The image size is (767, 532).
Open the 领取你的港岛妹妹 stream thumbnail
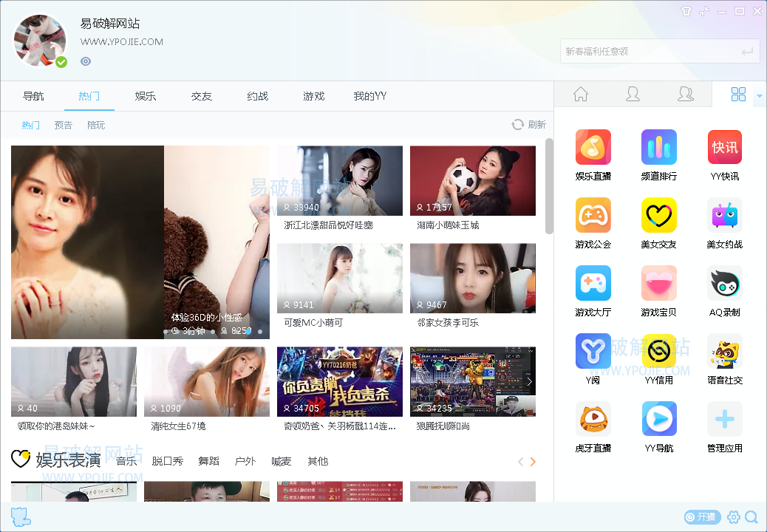click(x=74, y=381)
